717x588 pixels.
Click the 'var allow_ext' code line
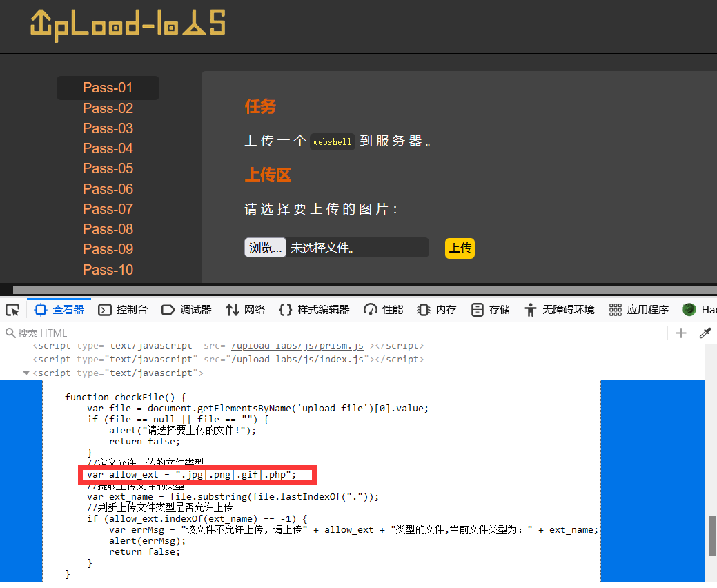pyautogui.click(x=192, y=475)
